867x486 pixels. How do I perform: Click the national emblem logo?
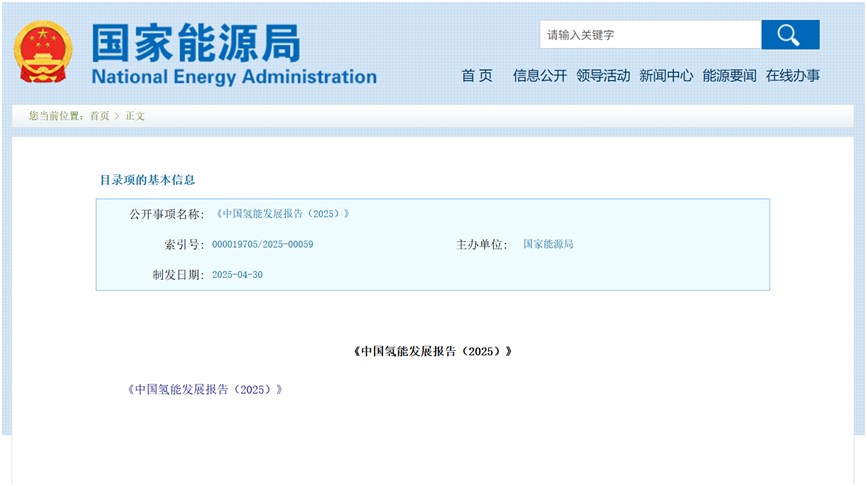pyautogui.click(x=43, y=52)
